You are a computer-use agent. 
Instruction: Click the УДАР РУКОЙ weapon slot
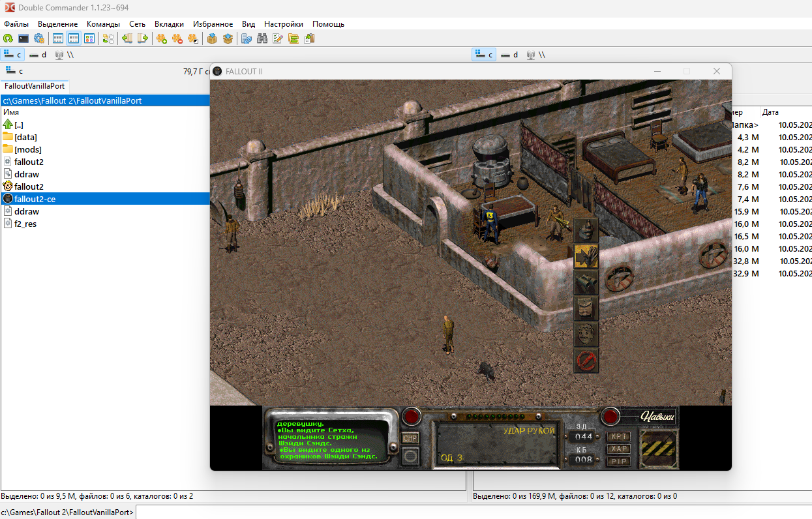pos(498,444)
